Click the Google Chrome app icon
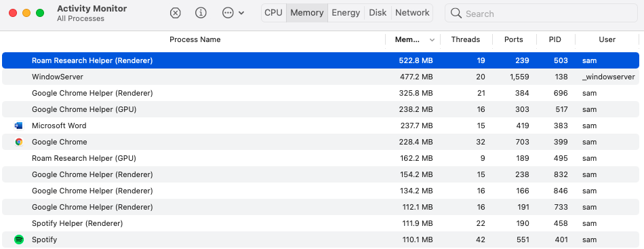This screenshot has width=644, height=249. (x=18, y=142)
